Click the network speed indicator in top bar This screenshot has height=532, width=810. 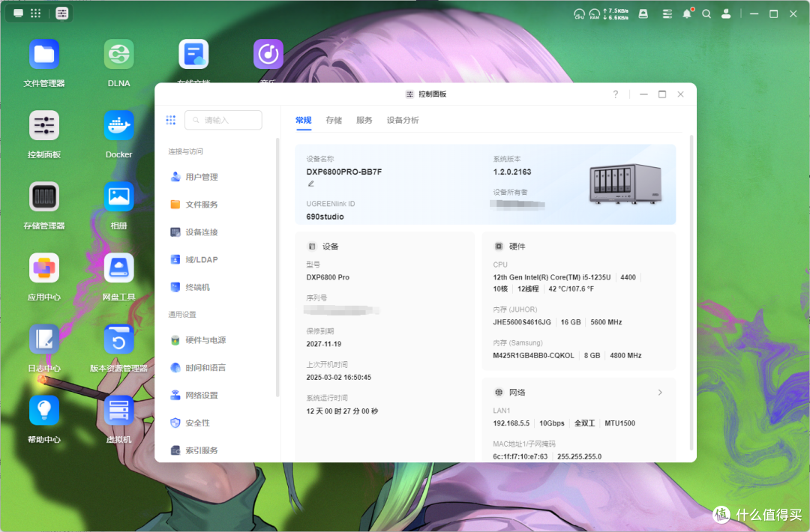[x=616, y=14]
